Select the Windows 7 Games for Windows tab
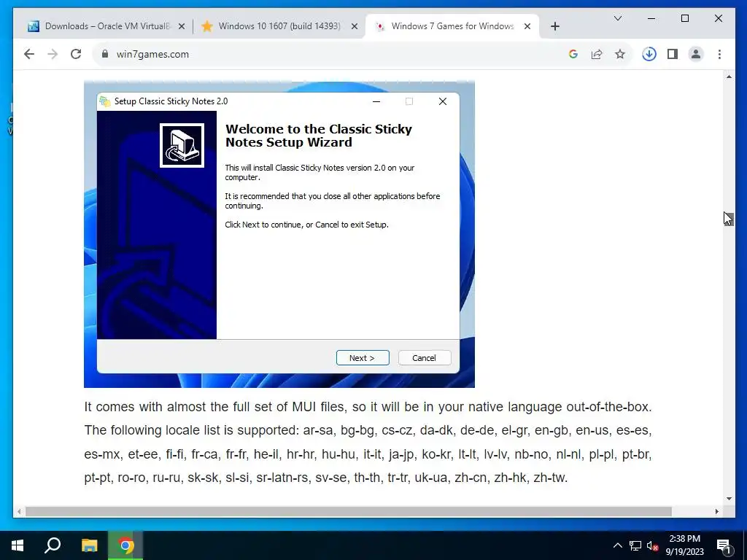 point(452,26)
